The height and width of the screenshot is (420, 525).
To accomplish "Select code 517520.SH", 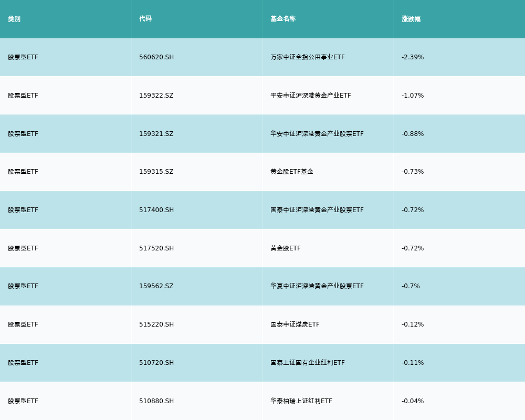I will pos(156,248).
